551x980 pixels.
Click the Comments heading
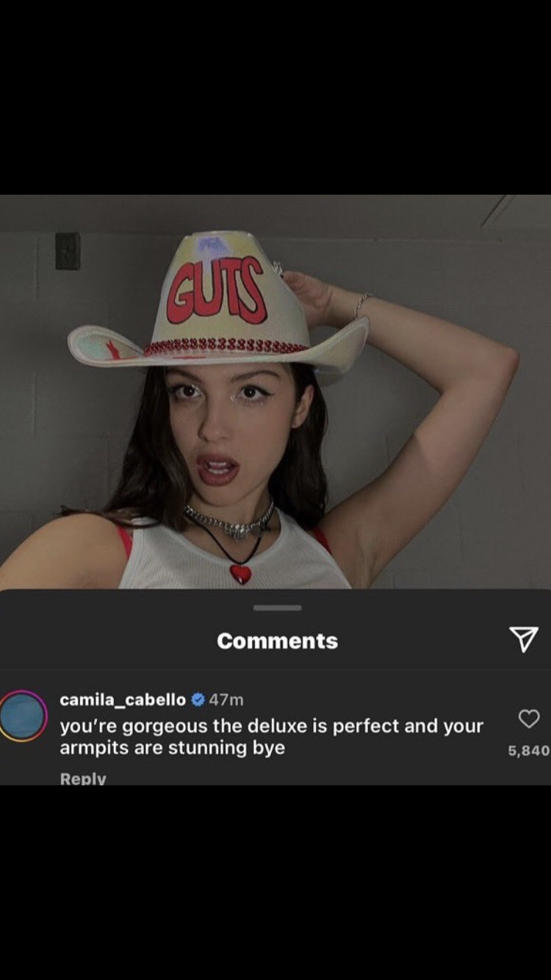(277, 641)
